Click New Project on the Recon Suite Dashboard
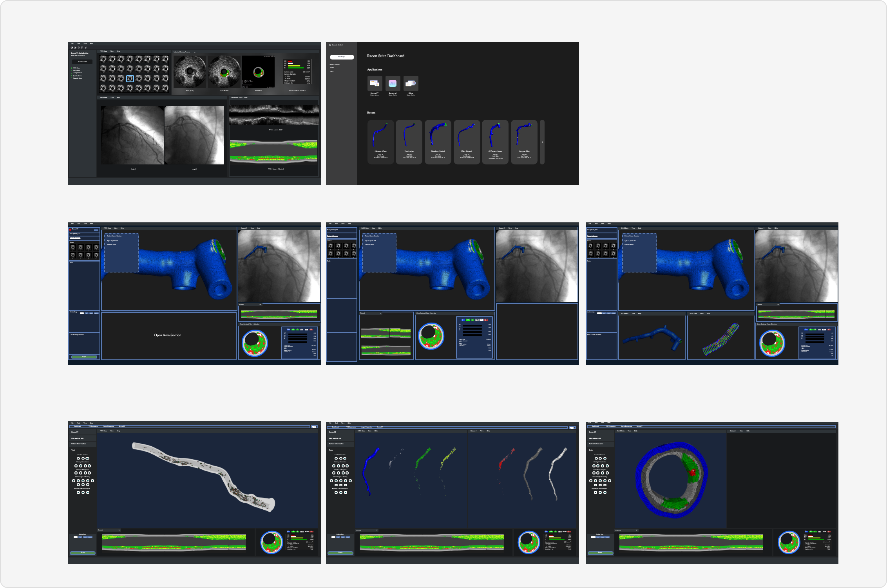This screenshot has width=887, height=588. 342,57
